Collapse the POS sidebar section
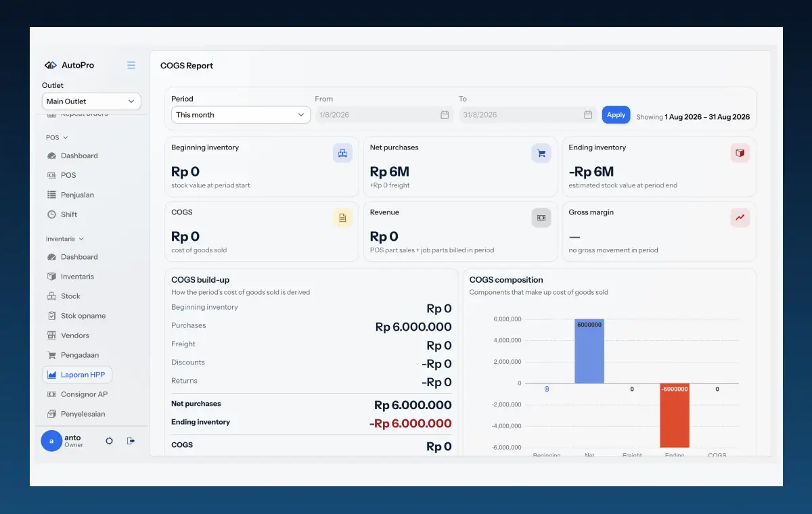The image size is (812, 514). pyautogui.click(x=57, y=137)
